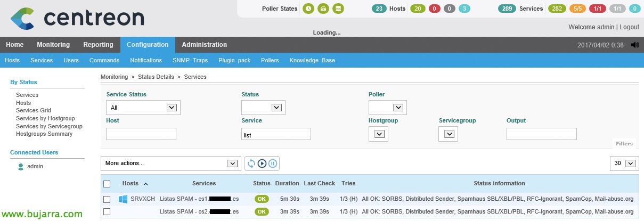Open the Hostgroup filter dropdown

point(378,134)
